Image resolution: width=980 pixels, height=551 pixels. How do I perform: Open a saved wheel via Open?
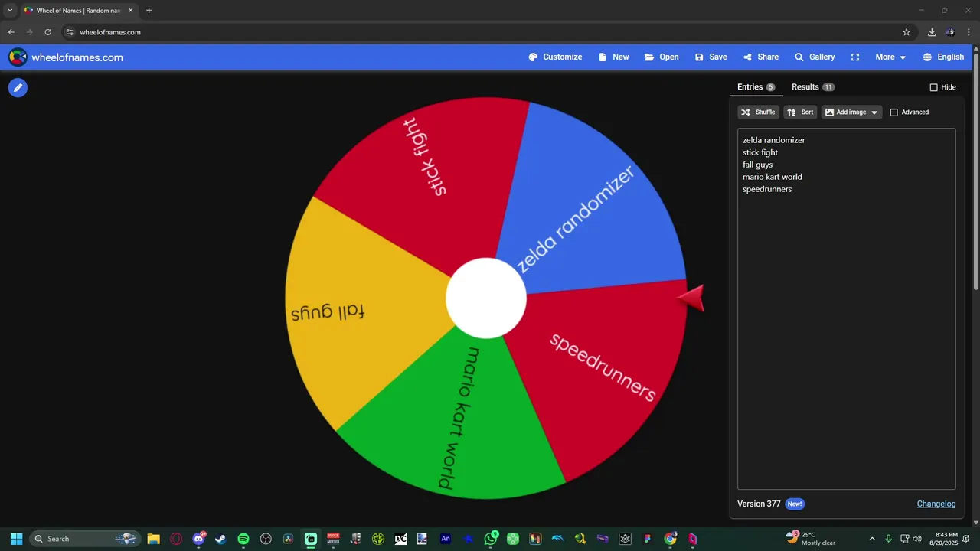coord(661,57)
